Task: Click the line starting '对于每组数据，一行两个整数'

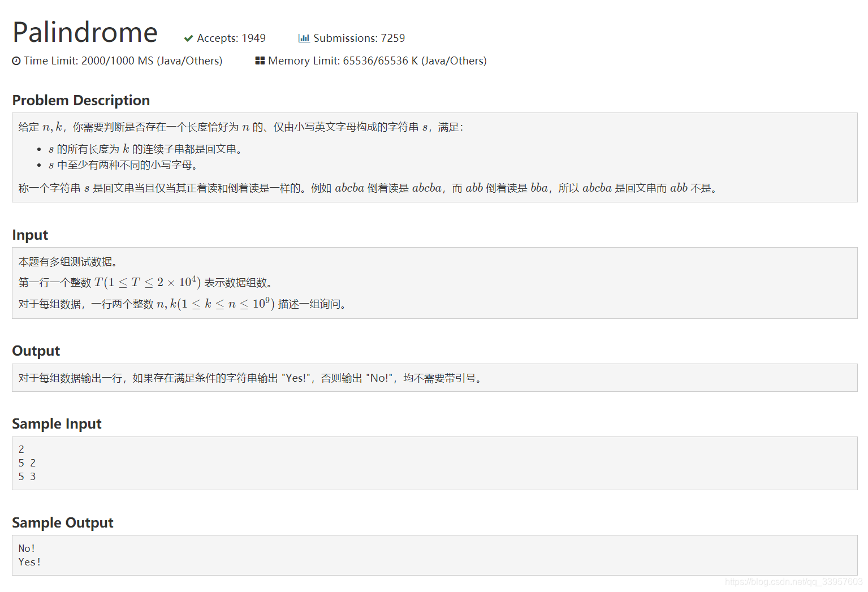Action: [x=183, y=304]
